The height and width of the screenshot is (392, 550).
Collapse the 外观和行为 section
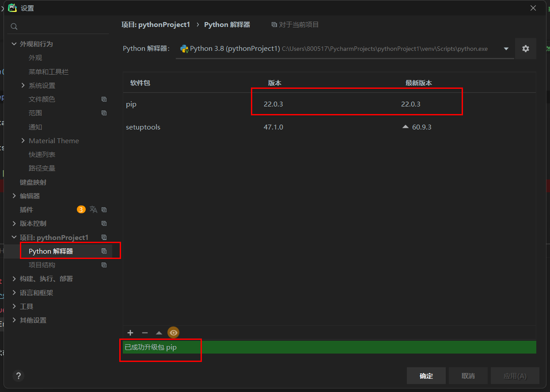[14, 44]
